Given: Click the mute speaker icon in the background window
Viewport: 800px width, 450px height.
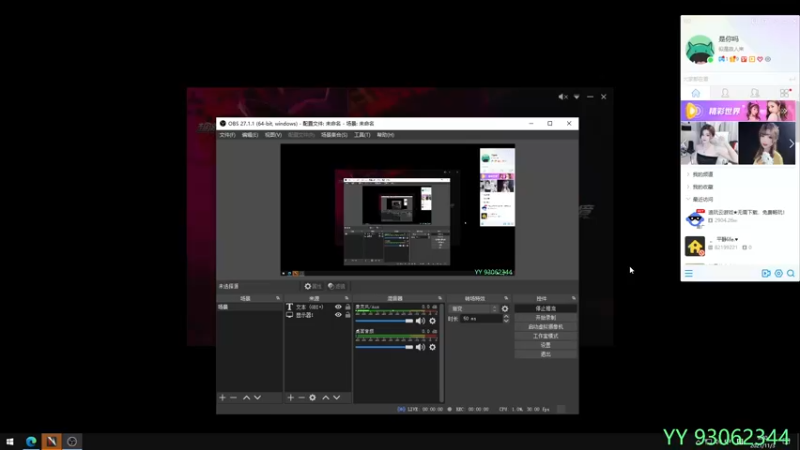Looking at the screenshot, I should click(x=563, y=96).
